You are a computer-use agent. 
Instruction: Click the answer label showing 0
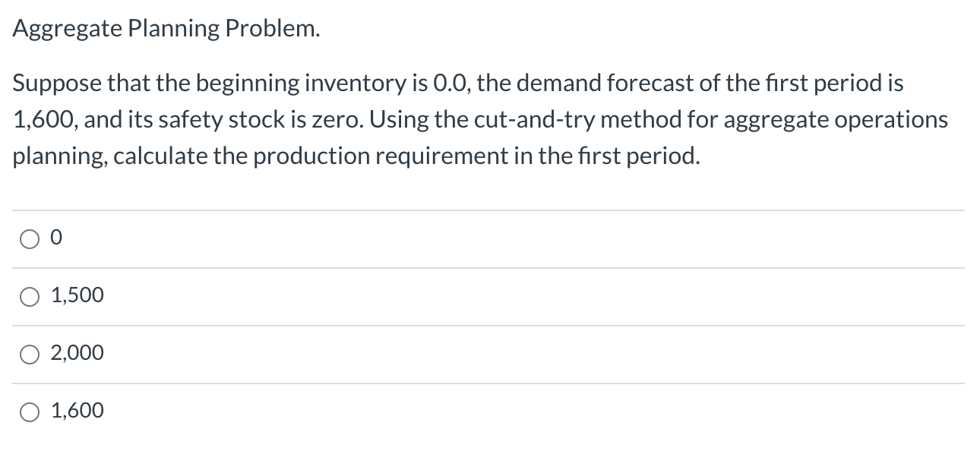point(55,238)
